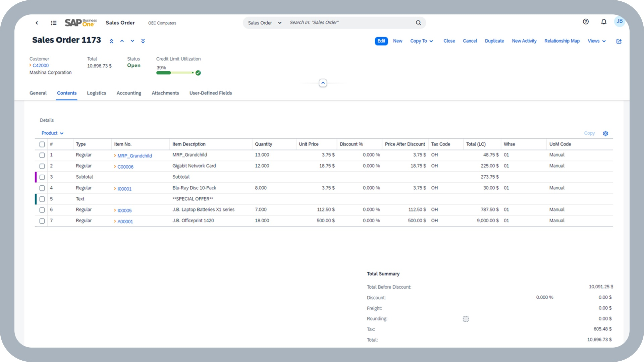Screen dimensions: 644x362
Task: Click the New button
Action: [x=397, y=41]
